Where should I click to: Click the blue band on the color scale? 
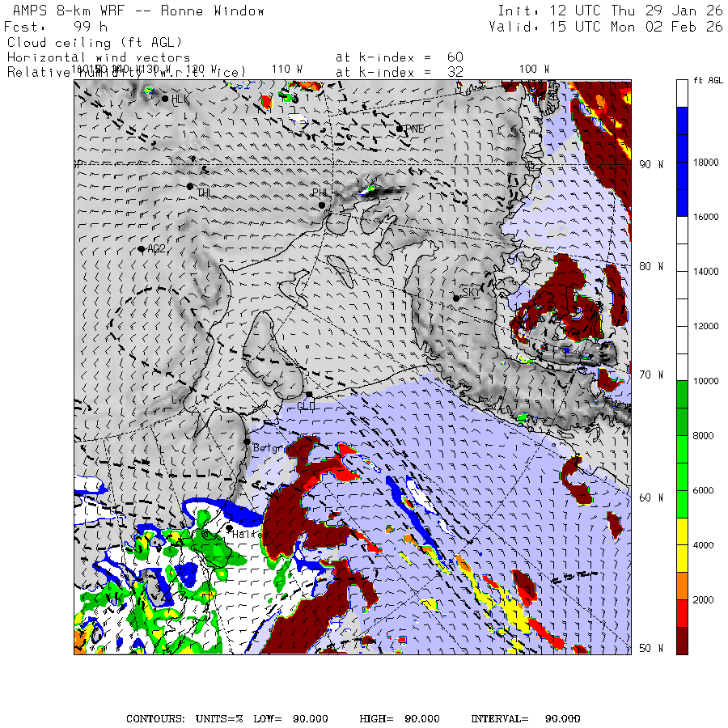click(682, 162)
